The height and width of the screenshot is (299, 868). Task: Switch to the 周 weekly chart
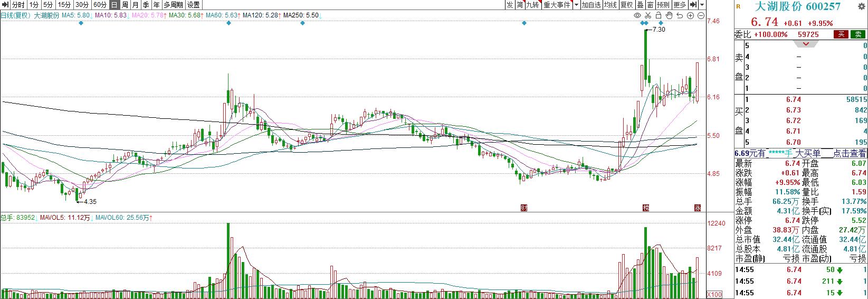tap(125, 5)
